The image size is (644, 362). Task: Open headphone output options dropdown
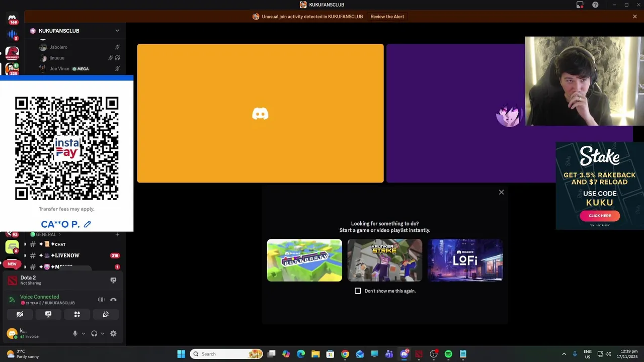click(103, 333)
